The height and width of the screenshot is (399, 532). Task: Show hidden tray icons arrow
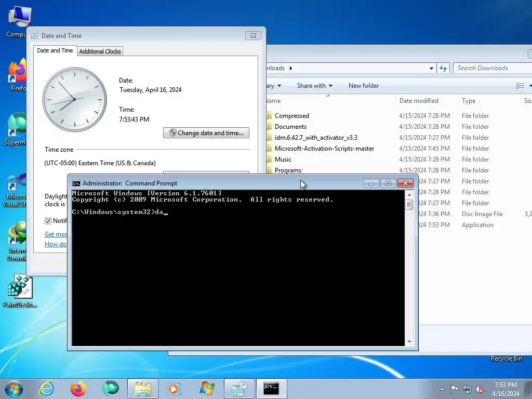[442, 389]
